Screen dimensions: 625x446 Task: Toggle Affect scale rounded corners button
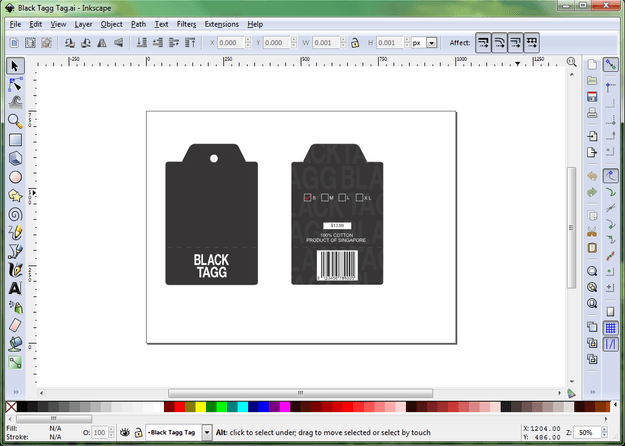pyautogui.click(x=499, y=43)
